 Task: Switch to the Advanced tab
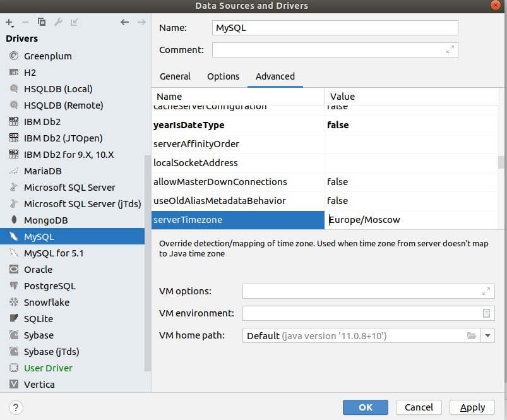point(275,76)
